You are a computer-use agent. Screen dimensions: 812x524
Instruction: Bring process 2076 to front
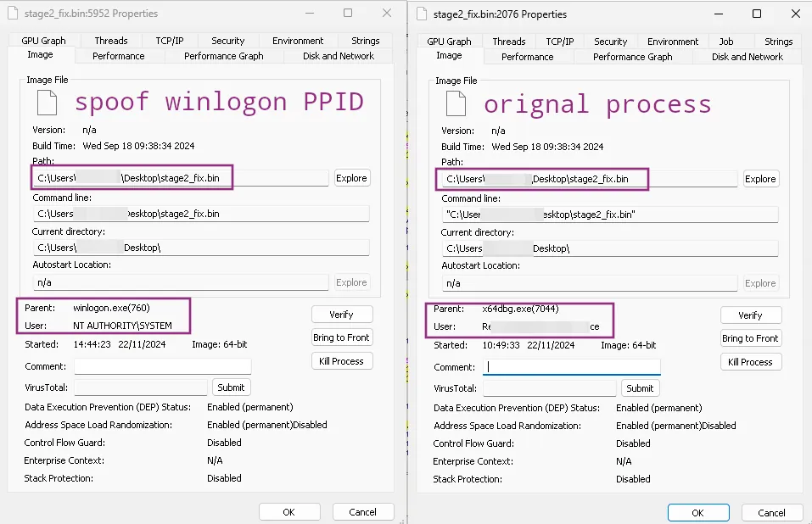tap(750, 339)
